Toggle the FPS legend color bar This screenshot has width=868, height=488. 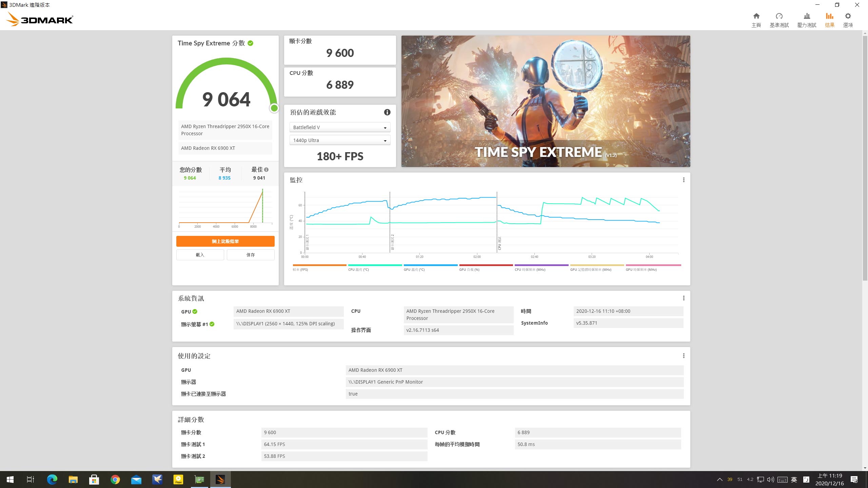319,265
